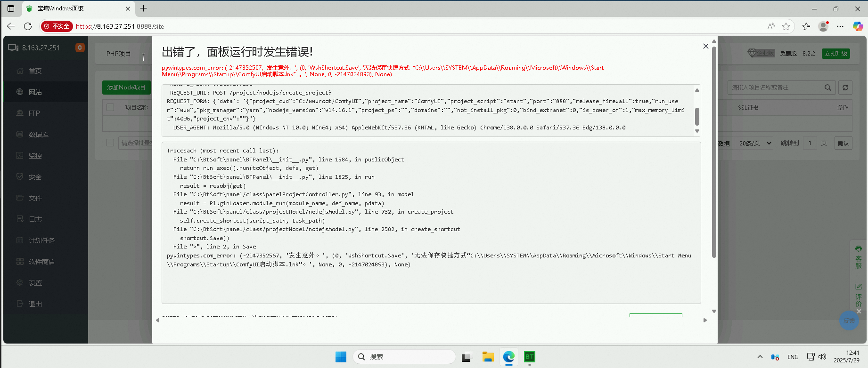
Task: Click the volume icon in system tray
Action: tap(822, 357)
